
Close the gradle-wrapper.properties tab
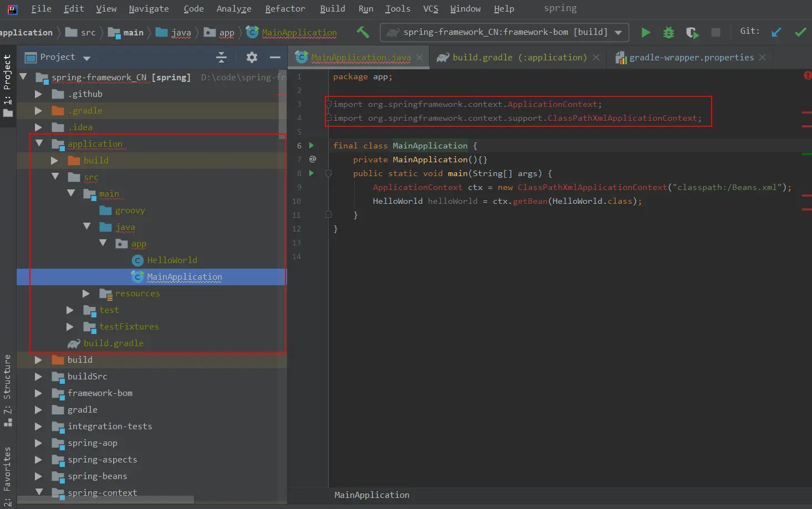click(x=763, y=58)
